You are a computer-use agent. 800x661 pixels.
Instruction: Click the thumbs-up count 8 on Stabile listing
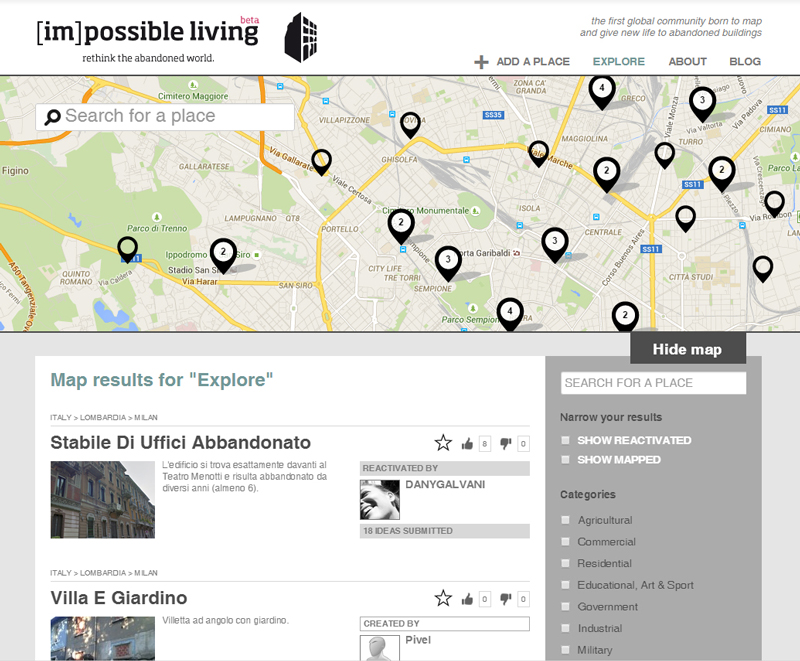pyautogui.click(x=485, y=444)
